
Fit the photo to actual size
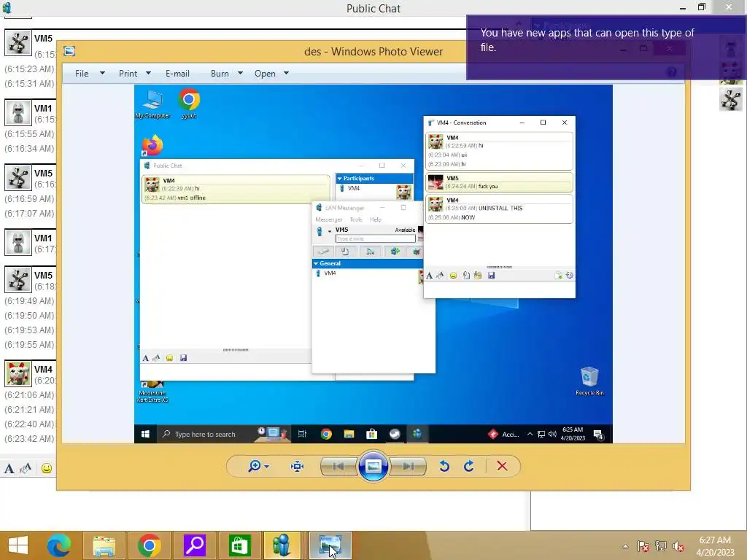pos(298,466)
